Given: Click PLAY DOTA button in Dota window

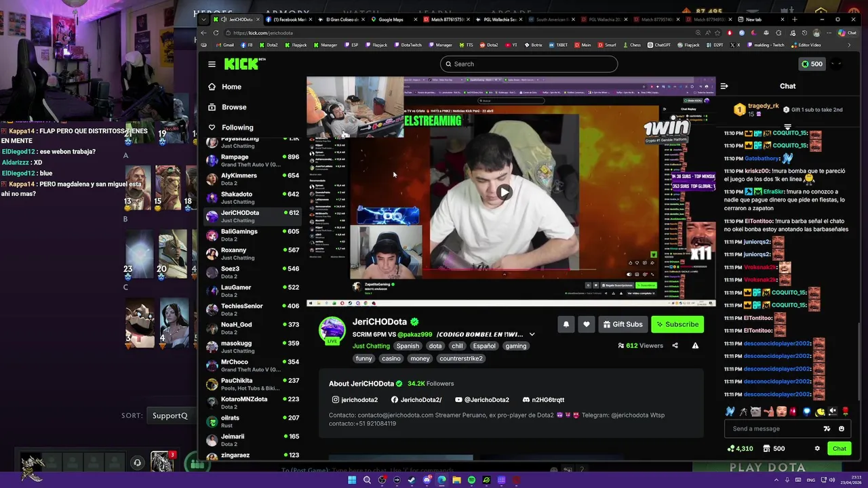Looking at the screenshot, I should (768, 467).
